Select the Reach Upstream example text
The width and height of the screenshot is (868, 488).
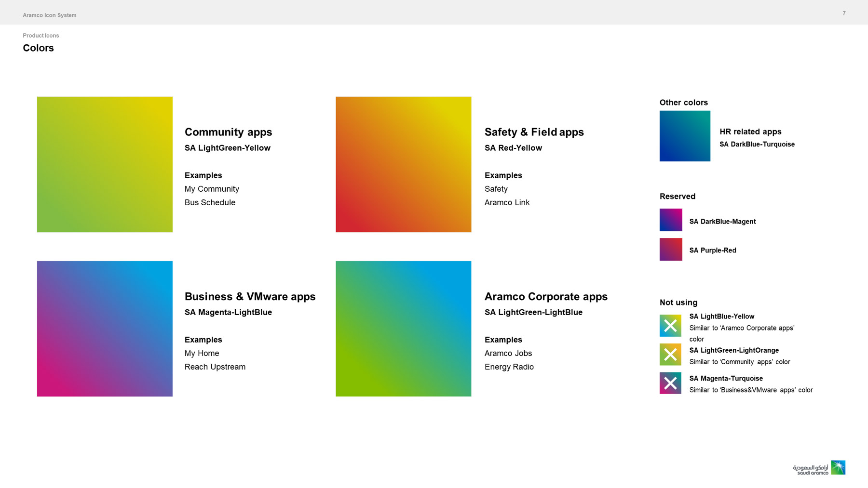[215, 367]
